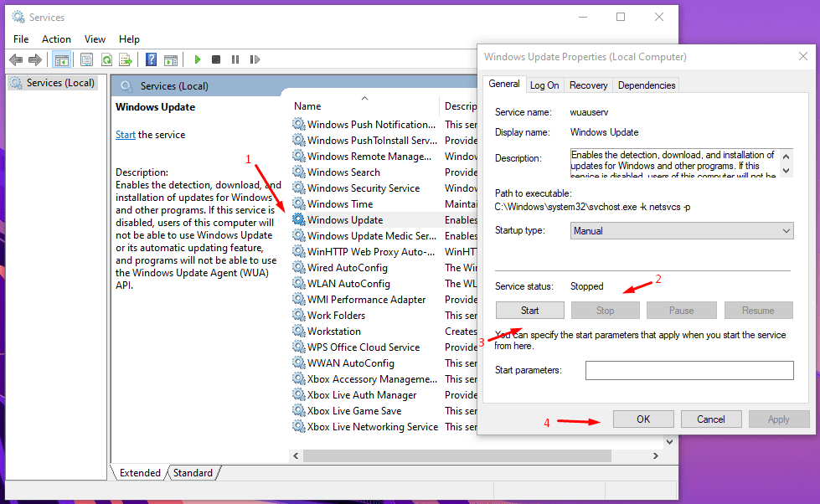Click the horizontal scrollbar thumb in services list

(x=457, y=456)
